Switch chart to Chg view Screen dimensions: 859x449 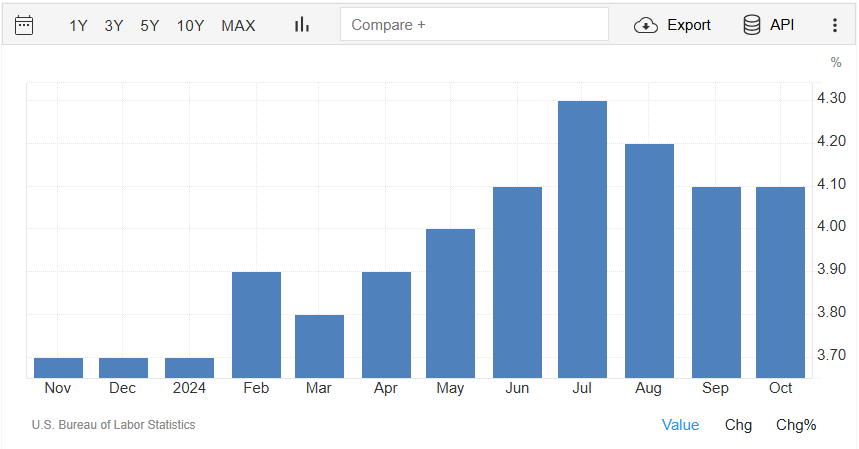738,425
